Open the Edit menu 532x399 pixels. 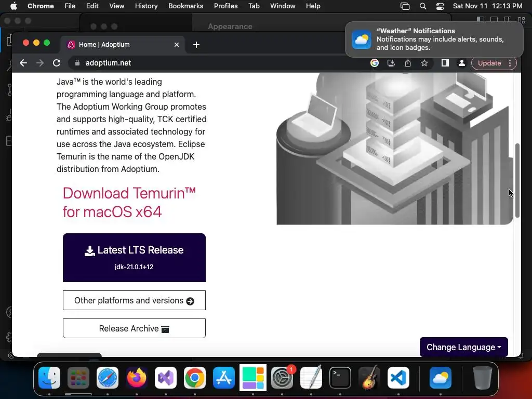click(92, 6)
